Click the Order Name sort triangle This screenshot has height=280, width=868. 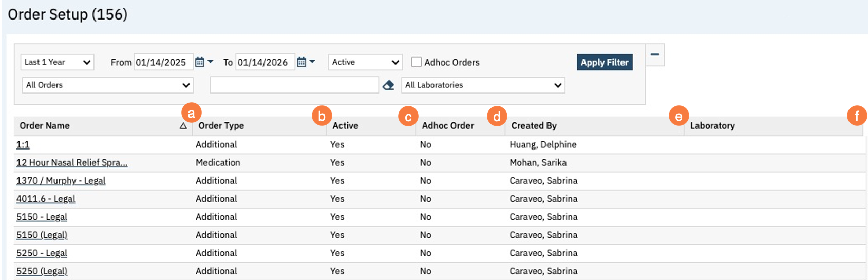183,126
